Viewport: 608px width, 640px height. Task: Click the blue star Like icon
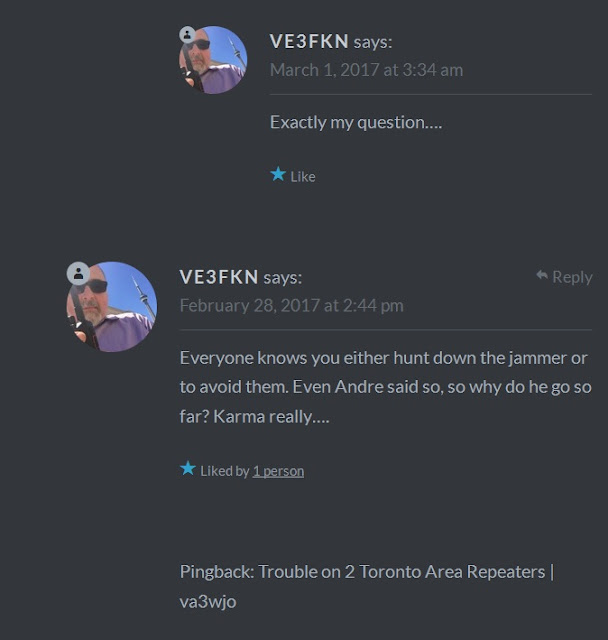pyautogui.click(x=278, y=174)
